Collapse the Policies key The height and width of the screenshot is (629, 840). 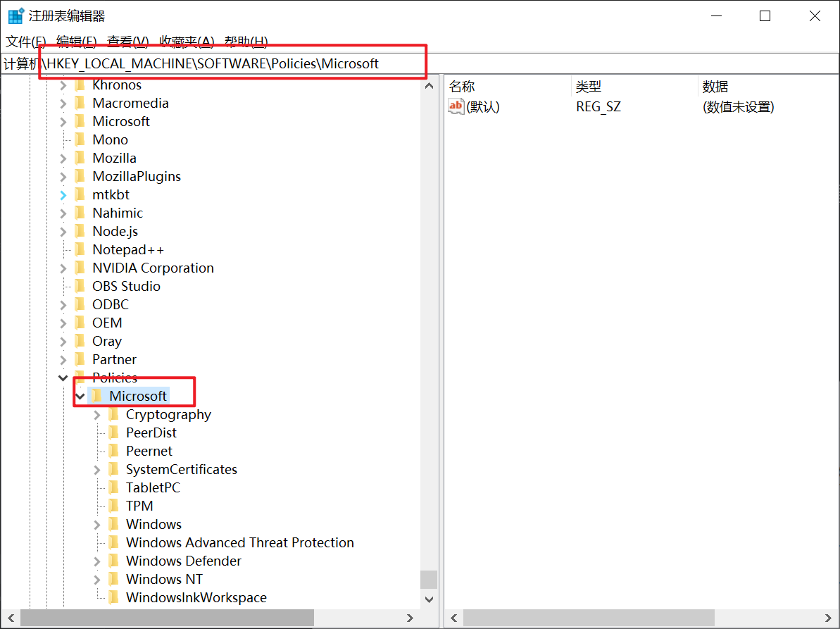(x=63, y=378)
